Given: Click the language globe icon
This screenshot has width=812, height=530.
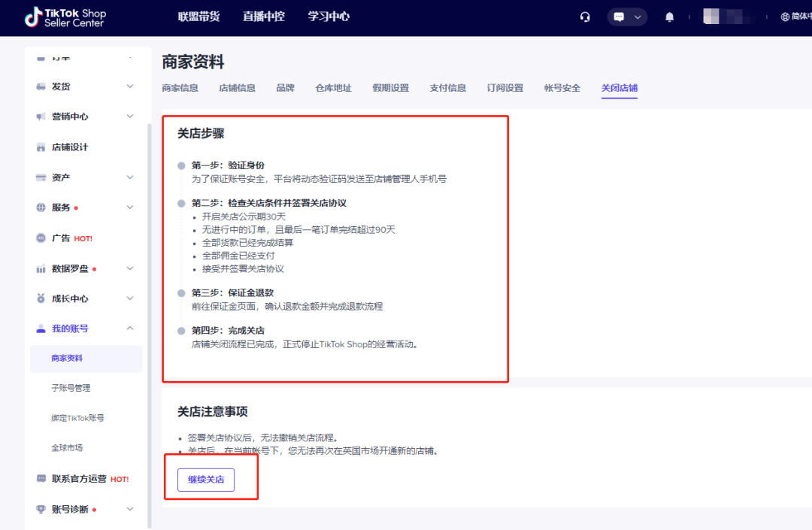Looking at the screenshot, I should click(x=786, y=17).
